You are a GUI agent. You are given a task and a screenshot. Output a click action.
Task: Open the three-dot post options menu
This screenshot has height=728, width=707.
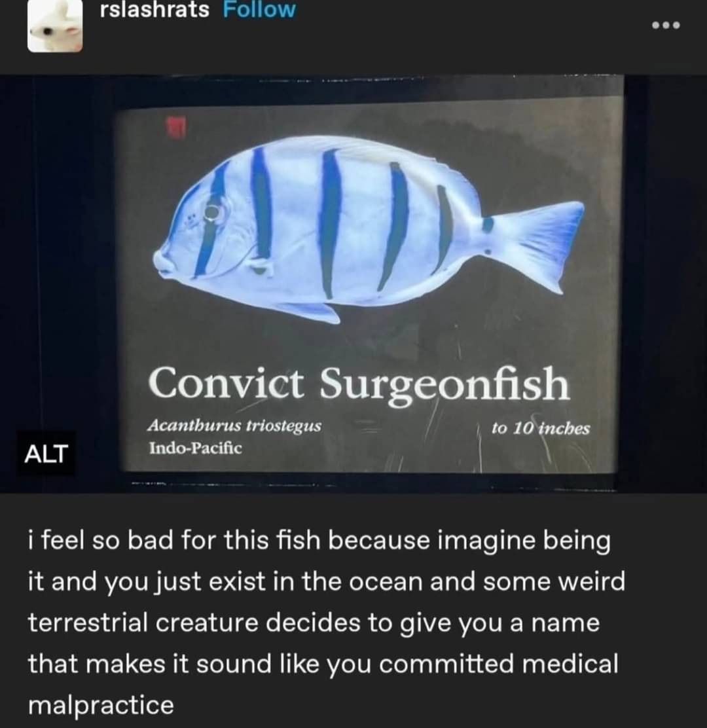(x=666, y=25)
